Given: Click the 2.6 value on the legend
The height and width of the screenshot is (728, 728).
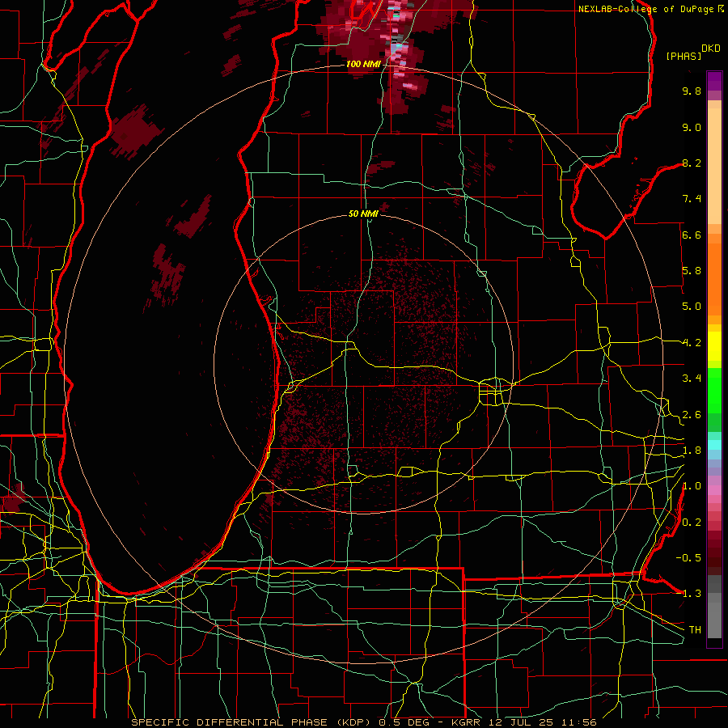Looking at the screenshot, I should [692, 415].
